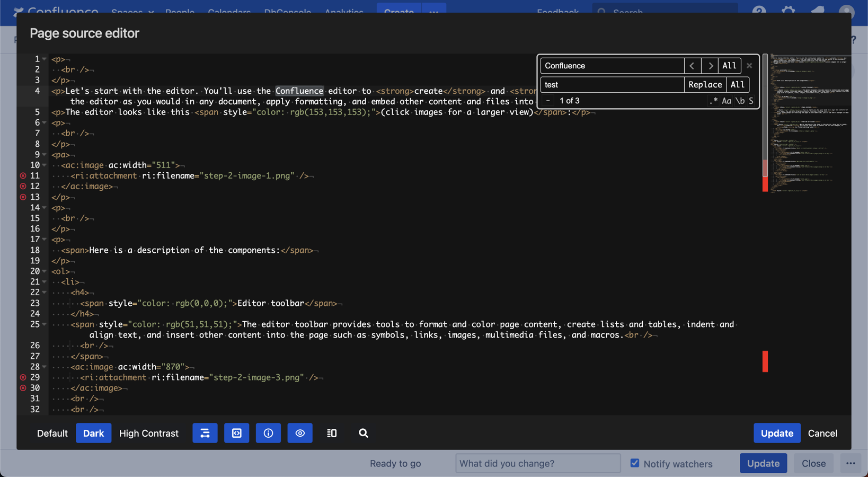Toggle regex search option
The height and width of the screenshot is (477, 868).
pyautogui.click(x=714, y=101)
